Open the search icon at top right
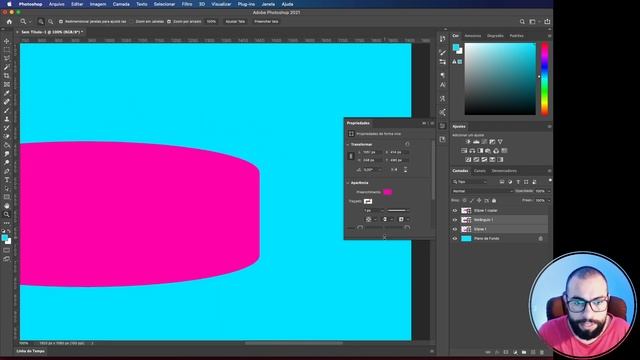 click(x=522, y=22)
